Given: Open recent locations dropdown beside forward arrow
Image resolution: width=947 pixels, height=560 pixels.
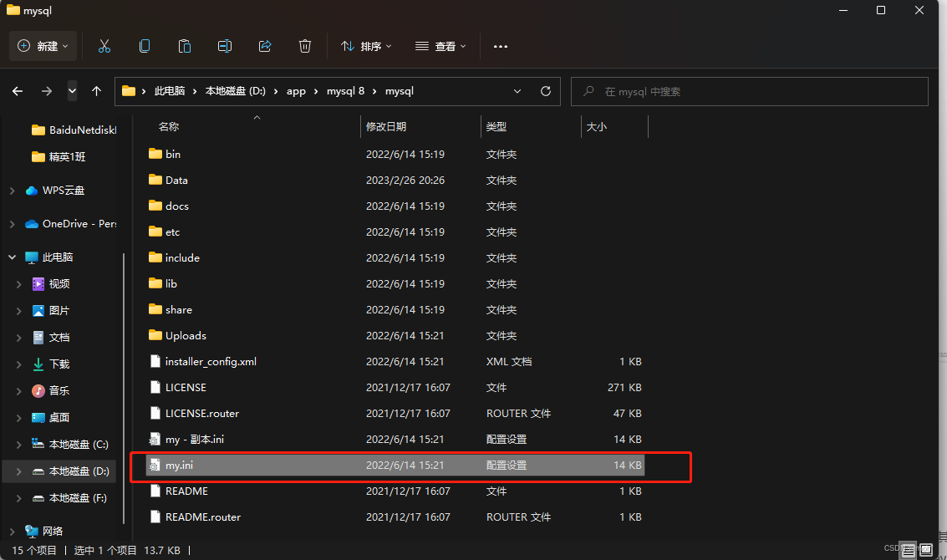Looking at the screenshot, I should [72, 91].
